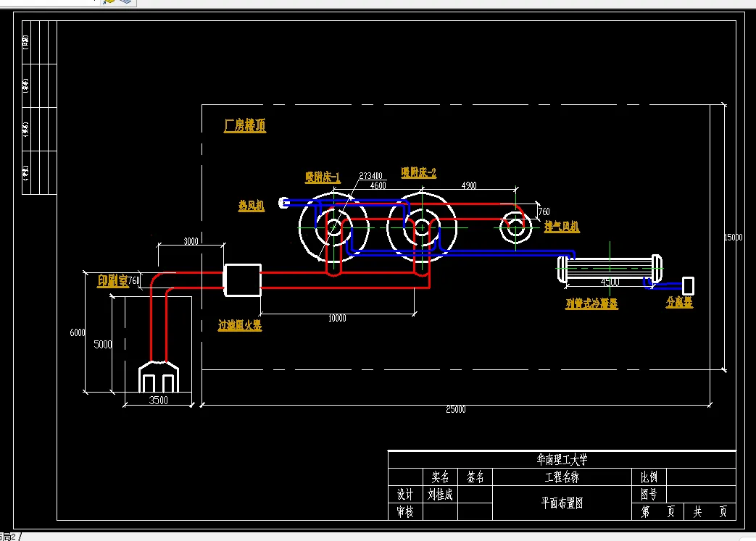
Task: Click the 签名 title block cell
Action: tap(475, 477)
